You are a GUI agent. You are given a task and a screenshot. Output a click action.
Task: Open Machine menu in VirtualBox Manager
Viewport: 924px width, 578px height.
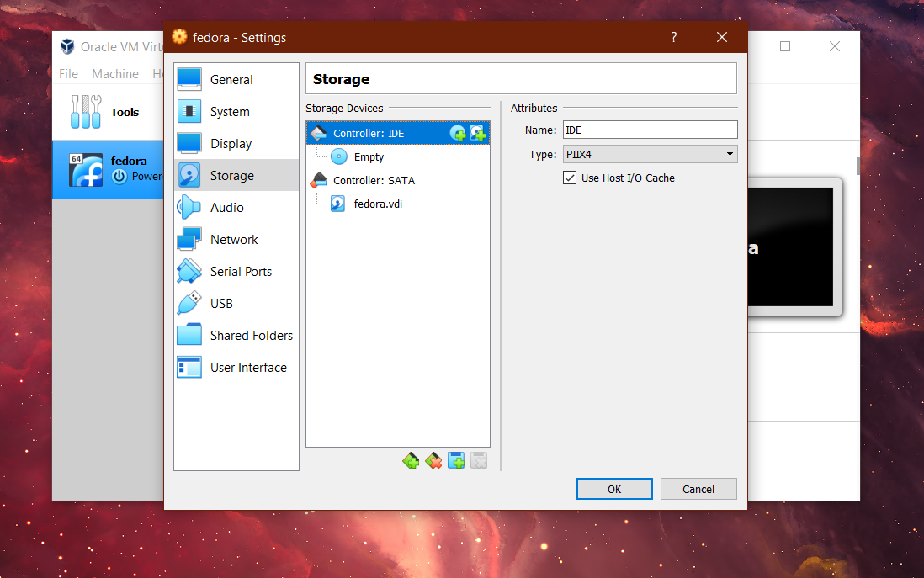(x=115, y=74)
